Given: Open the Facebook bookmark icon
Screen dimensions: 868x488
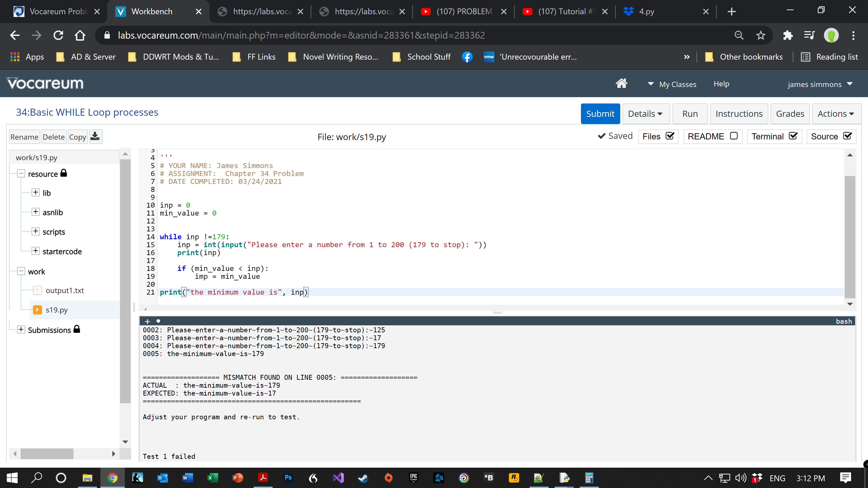Looking at the screenshot, I should click(x=467, y=57).
